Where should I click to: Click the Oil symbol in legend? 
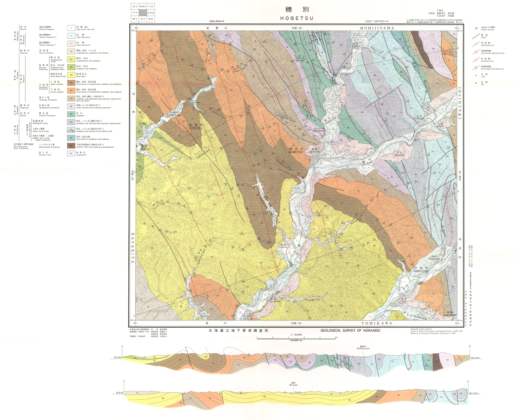476,83
